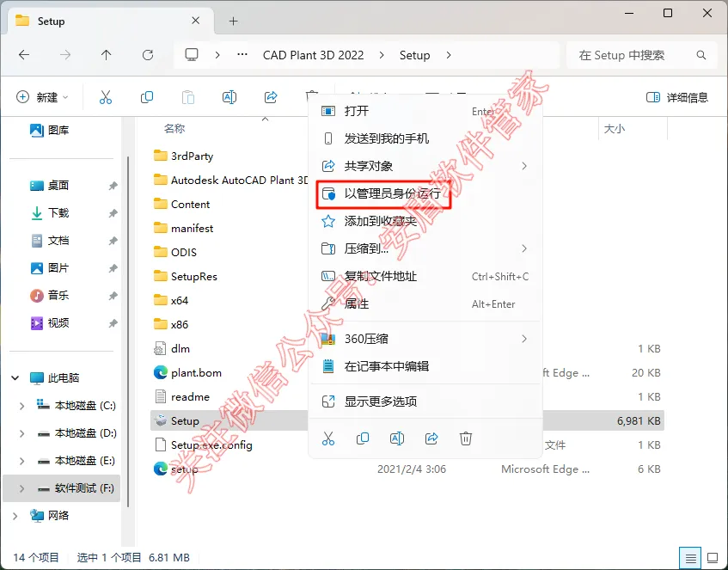Expand the 网络 node

(15, 516)
